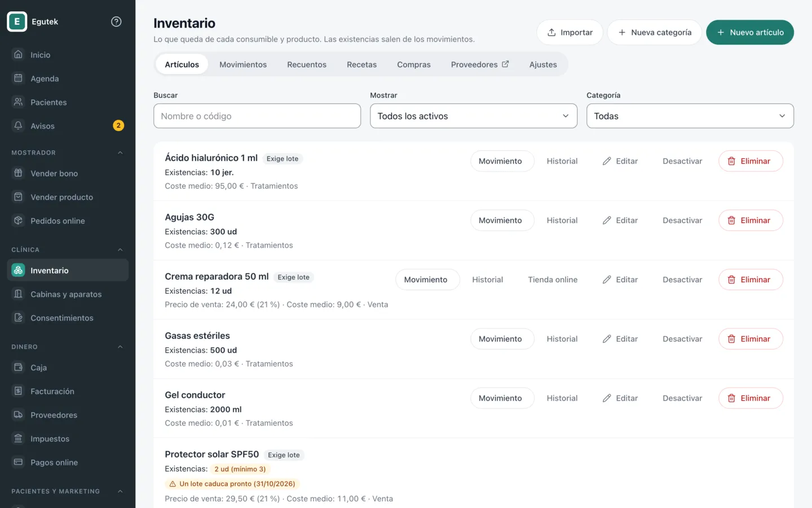Click the trash icon on Gasas estériles row
Viewport: 812px width, 508px height.
pyautogui.click(x=731, y=339)
